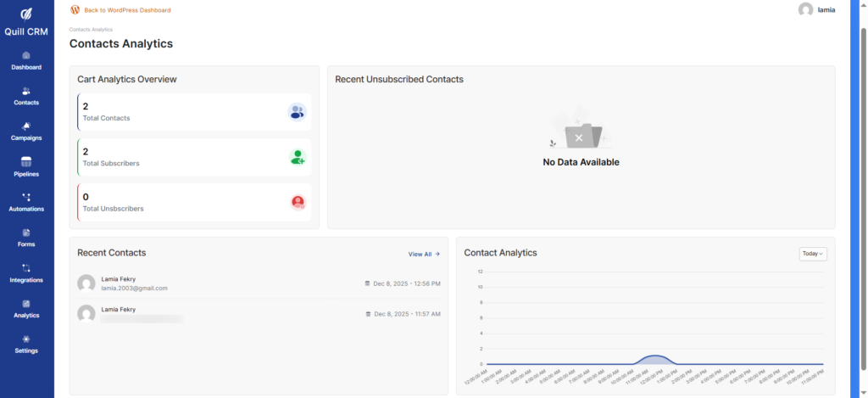Select the Analytics menu item

tap(26, 309)
